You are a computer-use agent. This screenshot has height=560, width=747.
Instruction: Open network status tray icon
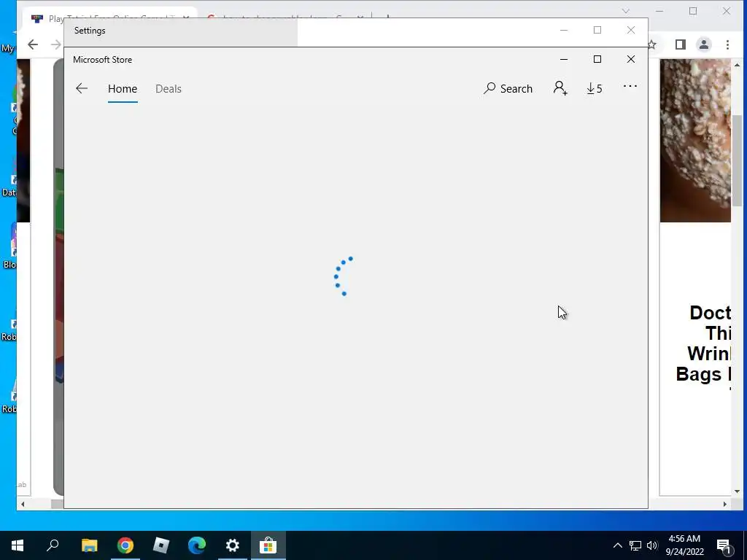point(635,545)
